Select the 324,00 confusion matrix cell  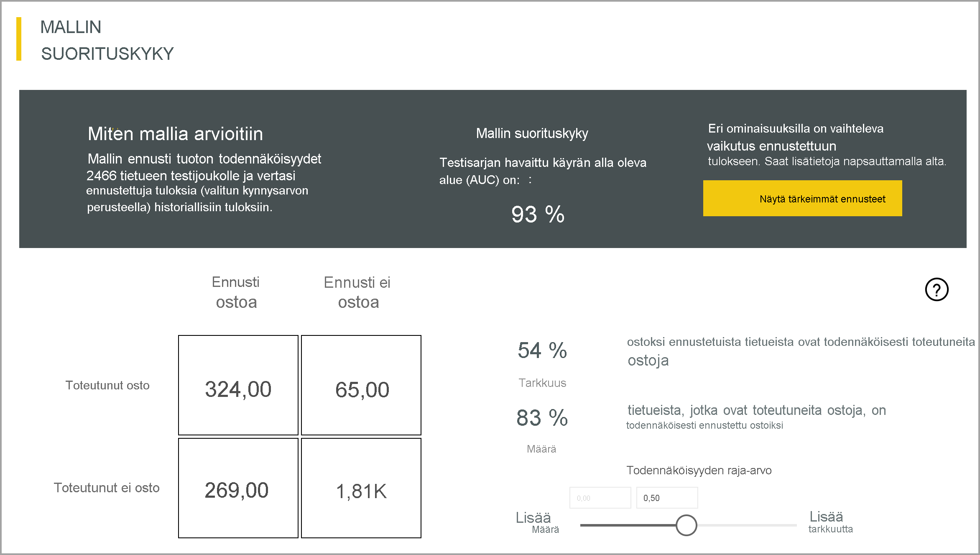(238, 385)
